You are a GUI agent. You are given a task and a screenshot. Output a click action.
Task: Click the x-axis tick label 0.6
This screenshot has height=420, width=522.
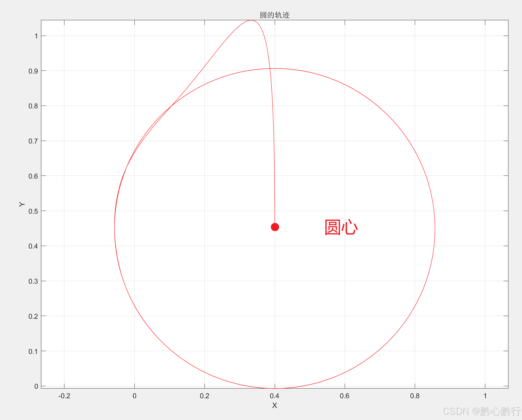(x=344, y=396)
